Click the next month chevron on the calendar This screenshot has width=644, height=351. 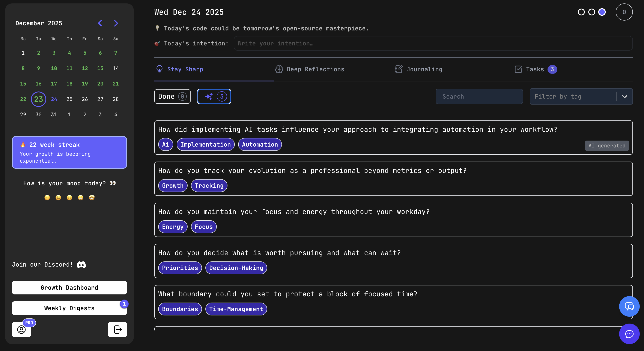(116, 23)
